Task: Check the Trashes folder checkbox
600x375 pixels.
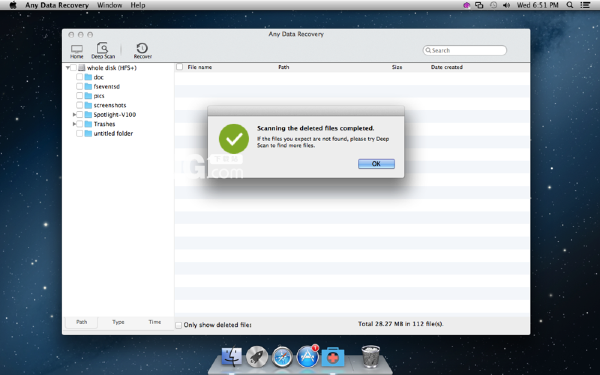Action: (79, 124)
